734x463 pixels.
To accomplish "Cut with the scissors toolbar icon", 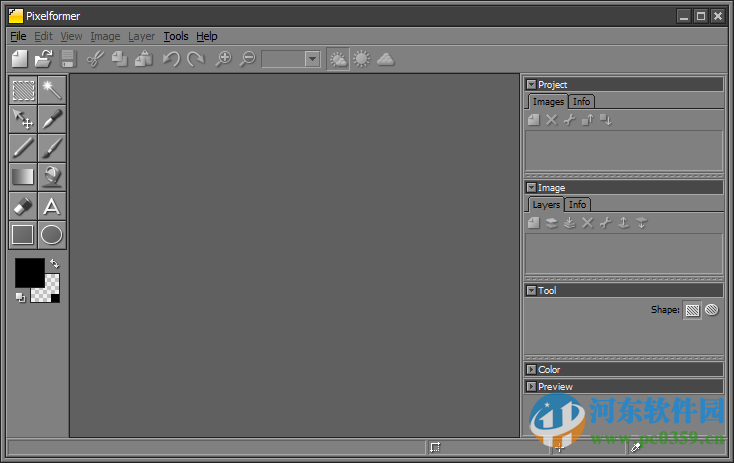I will tap(95, 59).
